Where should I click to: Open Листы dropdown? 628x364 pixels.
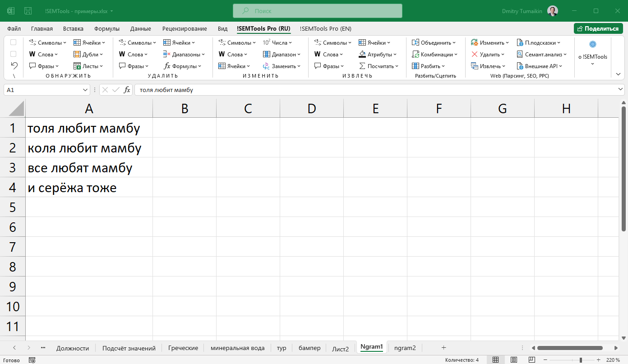click(x=88, y=66)
